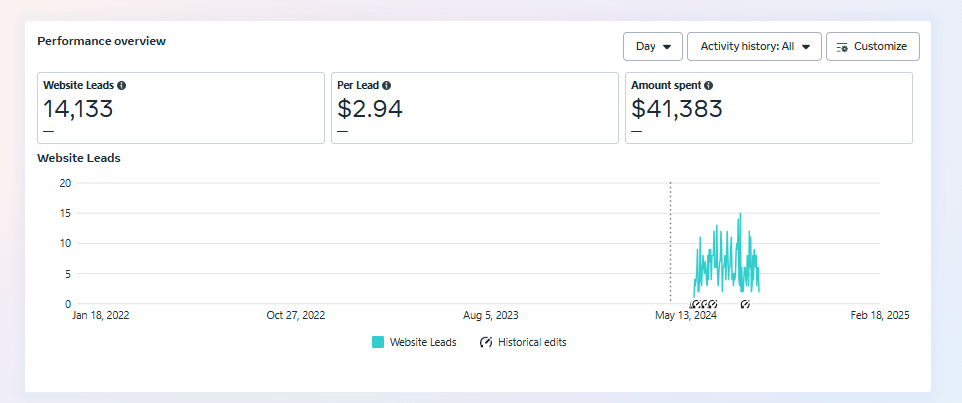Click the dotted vertical line in the chart
The image size is (962, 403).
tap(670, 240)
